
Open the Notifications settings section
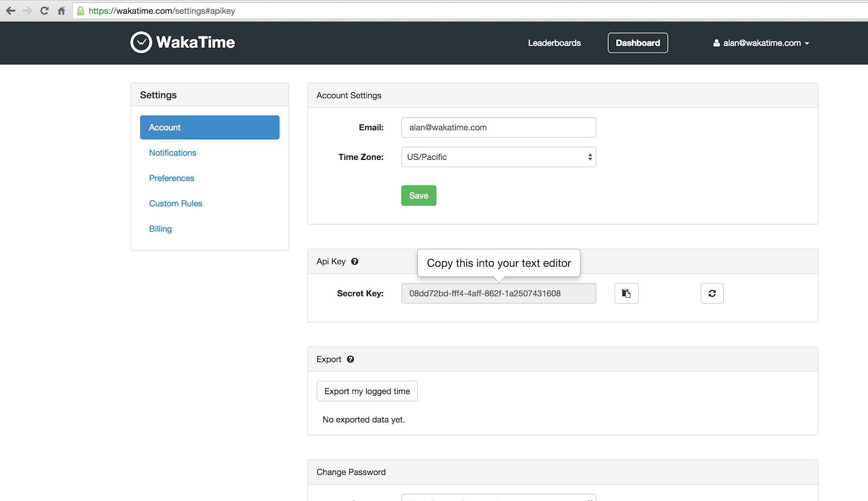tap(173, 153)
